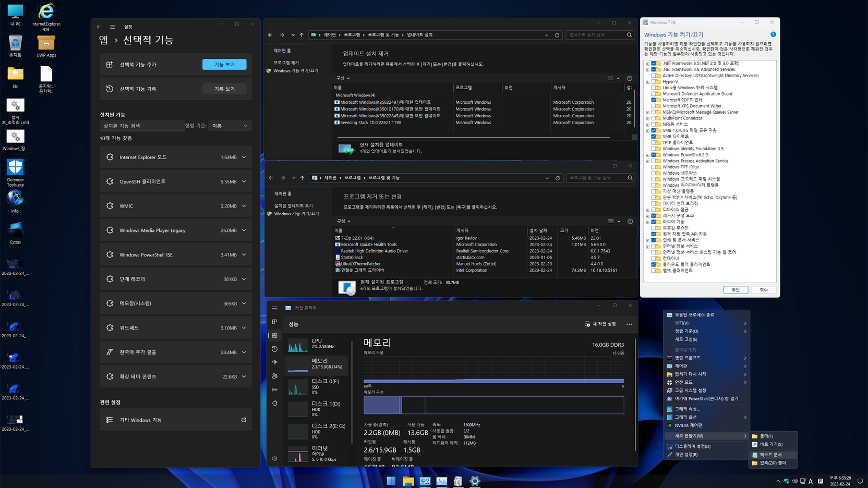Open Services icon in Task Manager sidebar
This screenshot has width=868, height=488.
coord(275,403)
